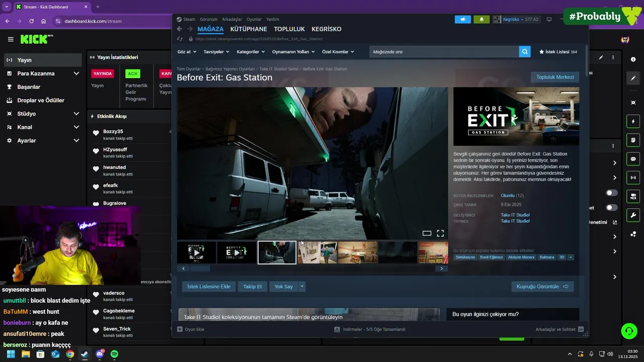This screenshot has height=362, width=644.
Task: Click the broadcast signal icon in Kick sidebar
Action: click(x=633, y=177)
